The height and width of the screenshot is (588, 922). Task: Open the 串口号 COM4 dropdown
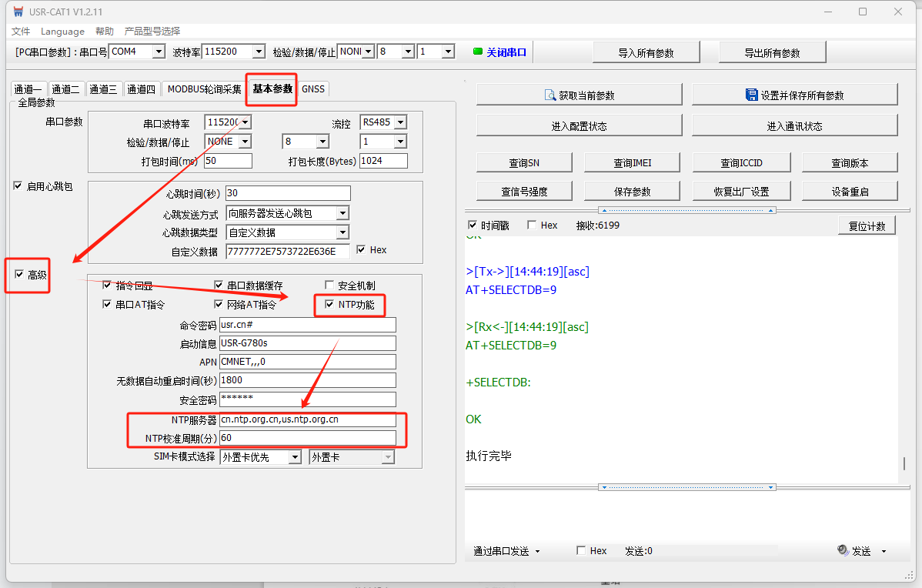tap(159, 52)
